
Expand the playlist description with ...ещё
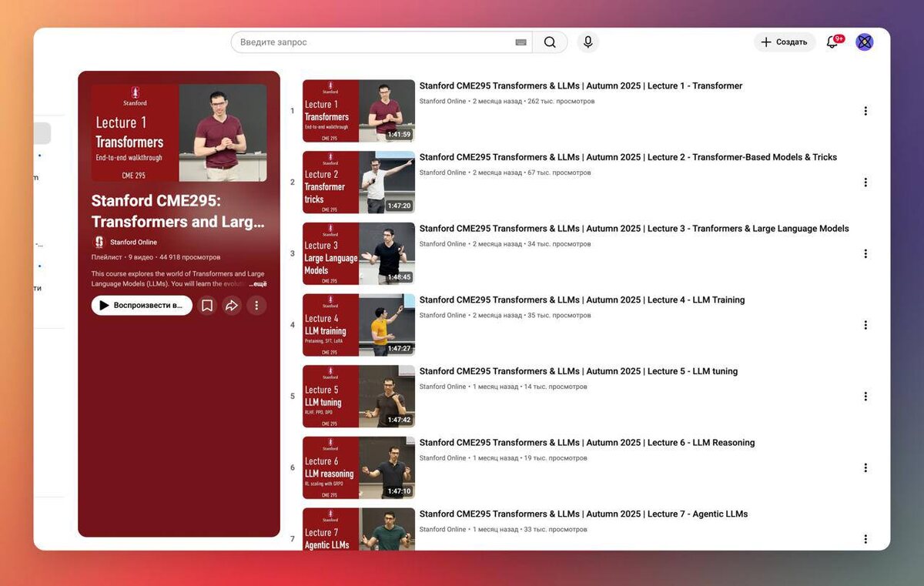click(x=257, y=283)
